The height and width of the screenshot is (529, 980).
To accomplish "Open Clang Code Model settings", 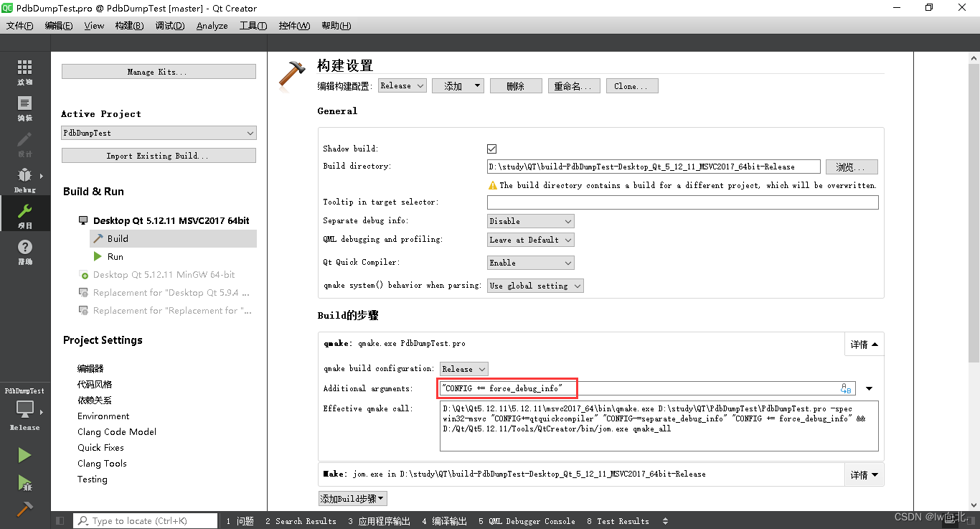I will 117,432.
